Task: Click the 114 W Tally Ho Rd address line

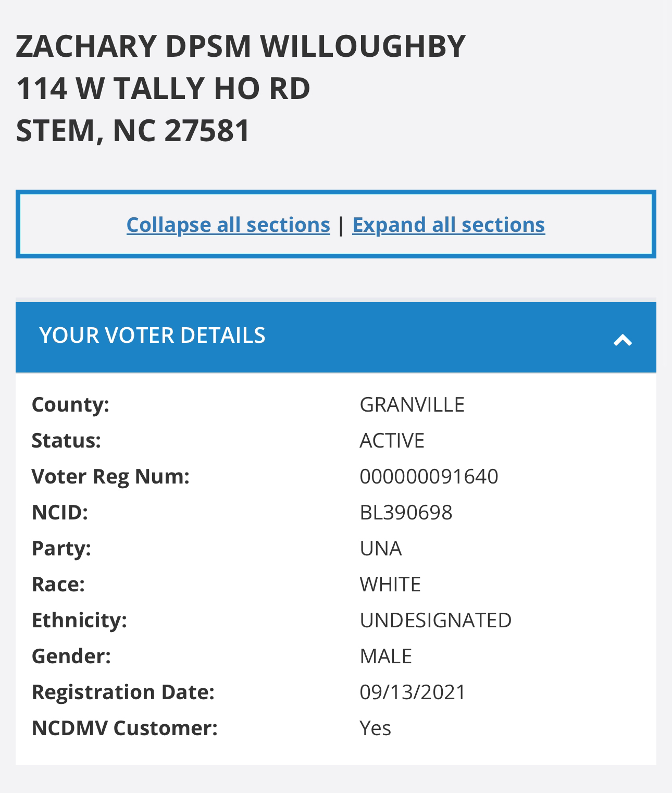Action: (x=163, y=88)
